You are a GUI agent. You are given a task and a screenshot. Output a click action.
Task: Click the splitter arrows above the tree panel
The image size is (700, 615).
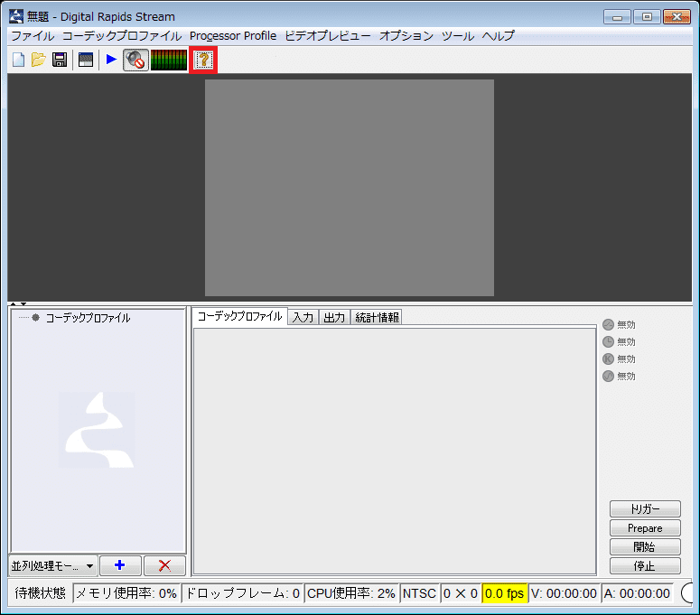18,304
